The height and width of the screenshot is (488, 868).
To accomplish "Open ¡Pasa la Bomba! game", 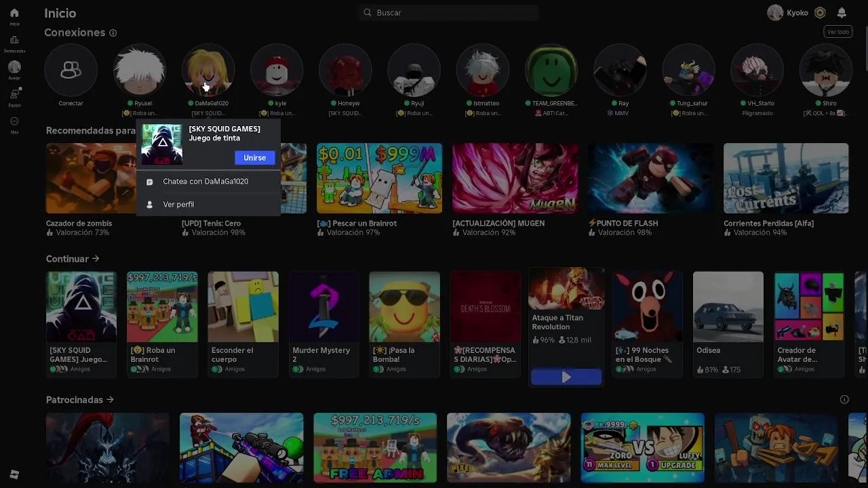I will (x=405, y=323).
